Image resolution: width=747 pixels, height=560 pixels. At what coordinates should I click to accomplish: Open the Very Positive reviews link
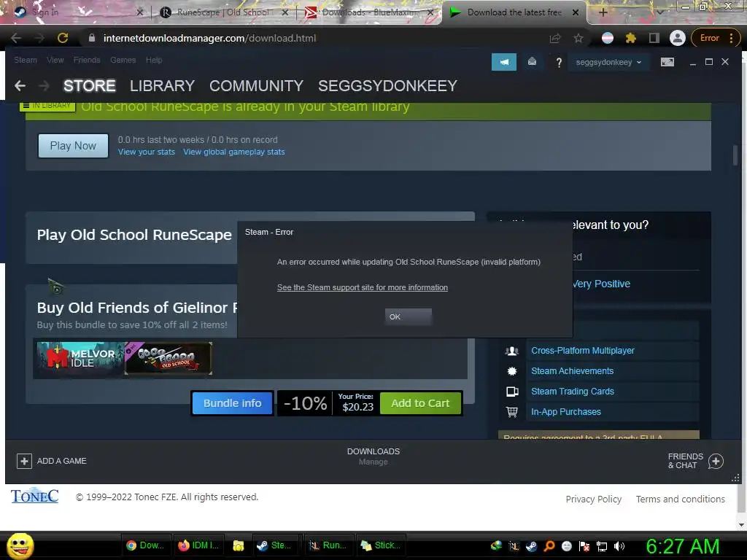601,284
